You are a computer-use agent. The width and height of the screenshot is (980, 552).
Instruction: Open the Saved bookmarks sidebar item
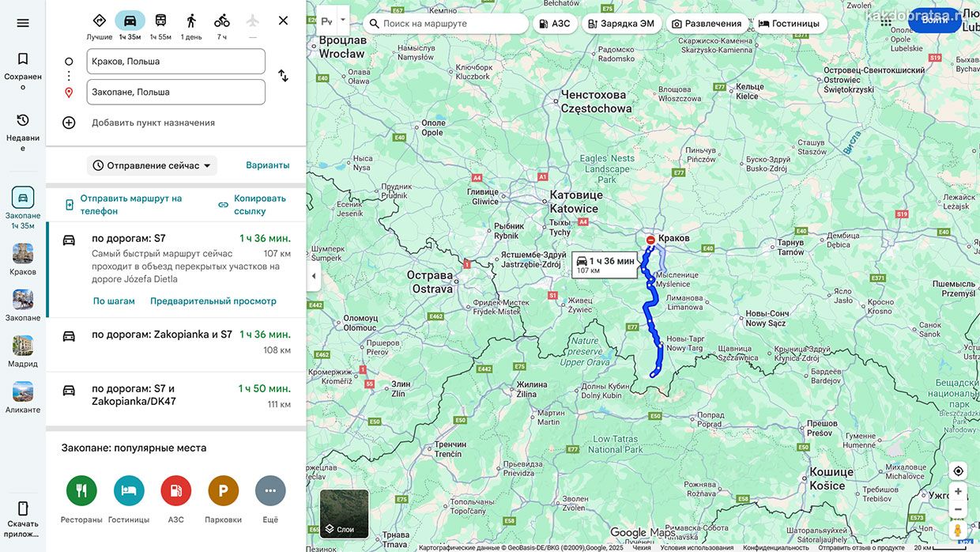click(23, 71)
